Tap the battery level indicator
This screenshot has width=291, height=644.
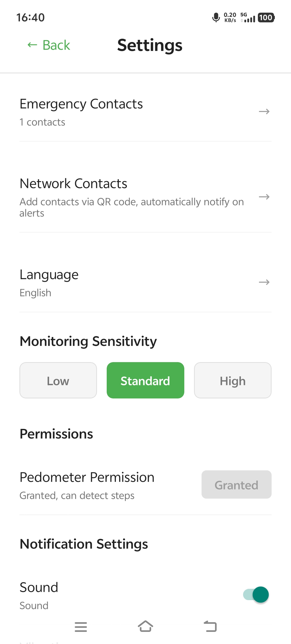[266, 17]
